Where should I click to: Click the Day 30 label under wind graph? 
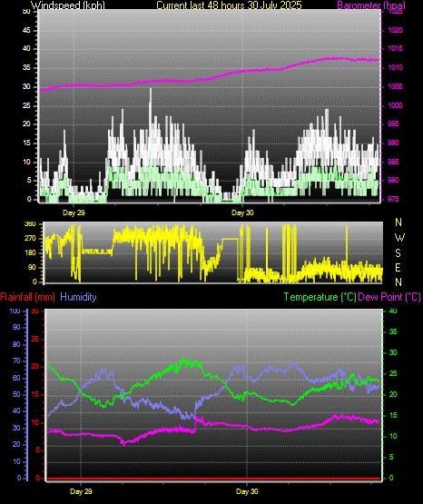click(x=242, y=212)
